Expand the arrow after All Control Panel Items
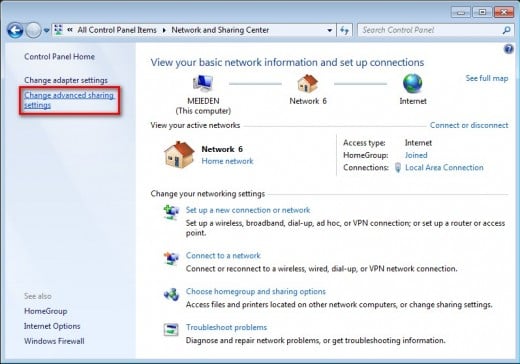 click(x=164, y=30)
